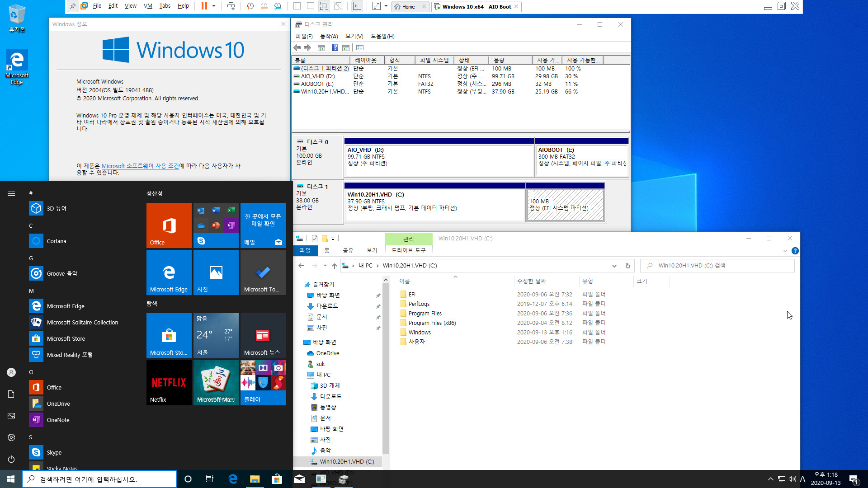Expand Start menu hamburger navigation
This screenshot has width=868, height=488.
pyautogui.click(x=11, y=193)
